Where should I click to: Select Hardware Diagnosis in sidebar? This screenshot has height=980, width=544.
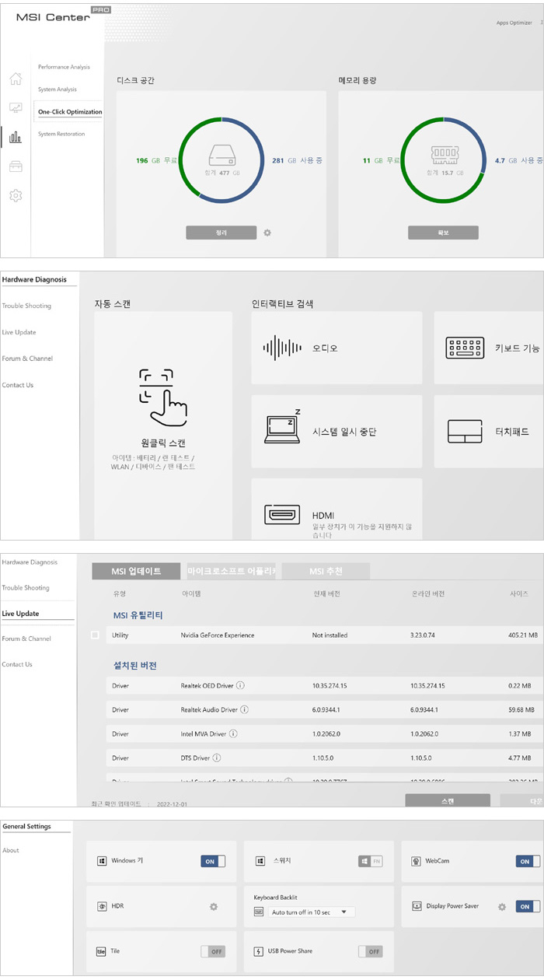pyautogui.click(x=34, y=279)
